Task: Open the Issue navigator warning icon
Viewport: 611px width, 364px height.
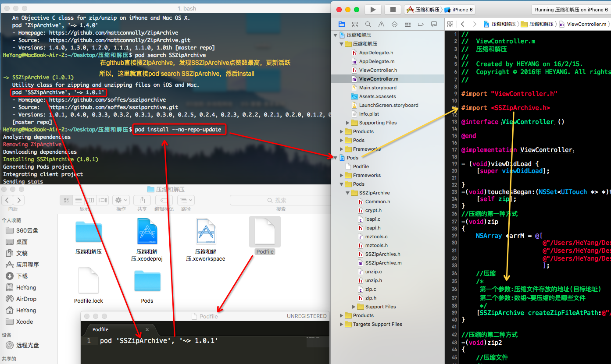Action: click(381, 24)
